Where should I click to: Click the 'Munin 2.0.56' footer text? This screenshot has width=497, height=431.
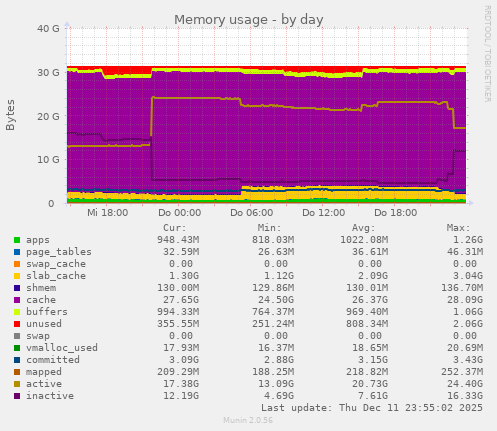pyautogui.click(x=248, y=420)
